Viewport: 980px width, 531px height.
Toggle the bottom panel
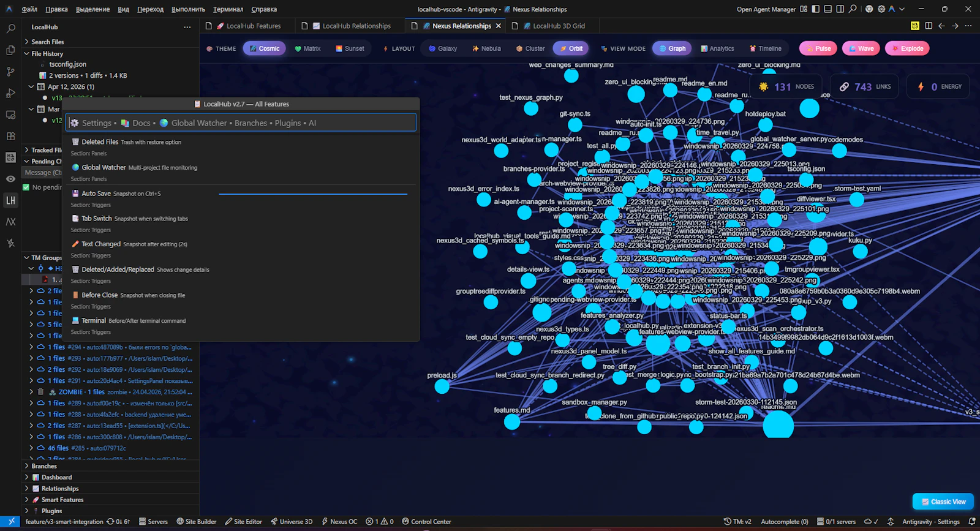coord(827,9)
